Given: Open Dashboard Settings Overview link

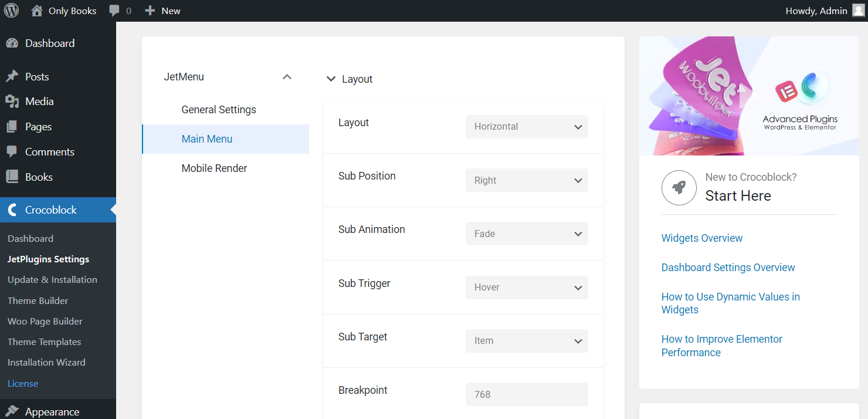Looking at the screenshot, I should [728, 268].
